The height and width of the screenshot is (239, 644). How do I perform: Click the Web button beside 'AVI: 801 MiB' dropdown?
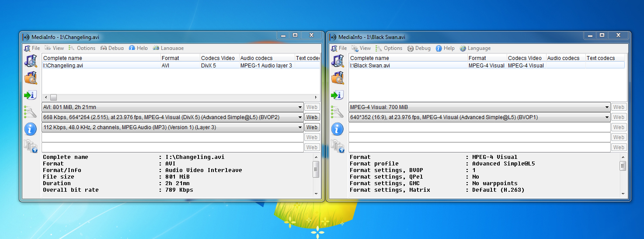coord(312,107)
